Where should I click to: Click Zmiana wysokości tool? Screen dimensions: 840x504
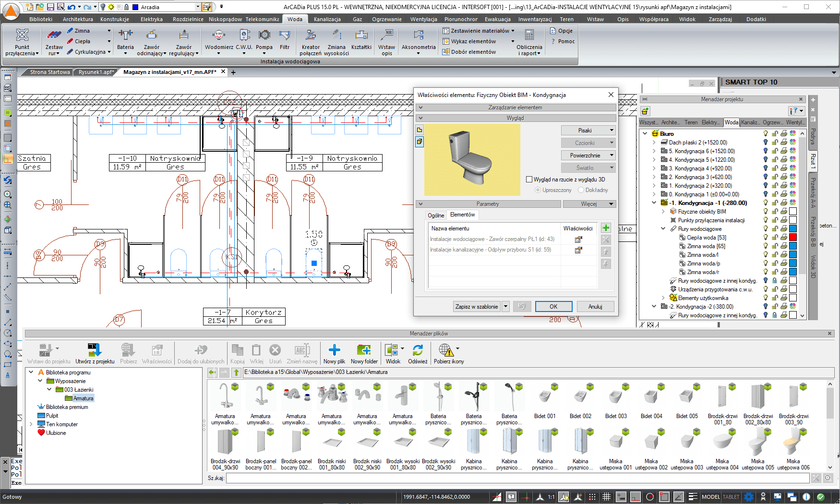(336, 42)
